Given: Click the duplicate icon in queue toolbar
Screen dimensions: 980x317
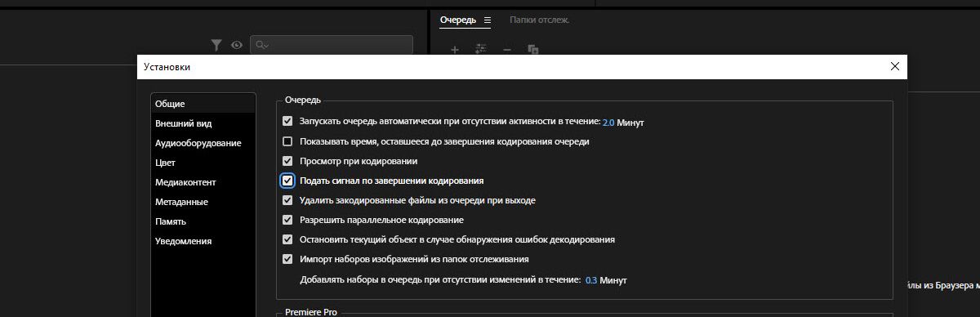Looking at the screenshot, I should point(533,50).
